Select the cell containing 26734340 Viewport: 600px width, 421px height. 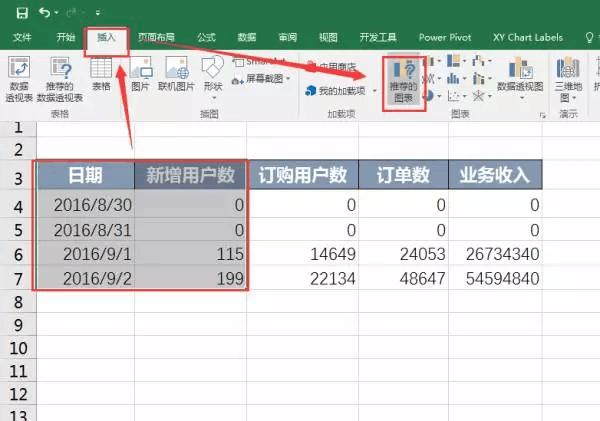click(x=495, y=254)
